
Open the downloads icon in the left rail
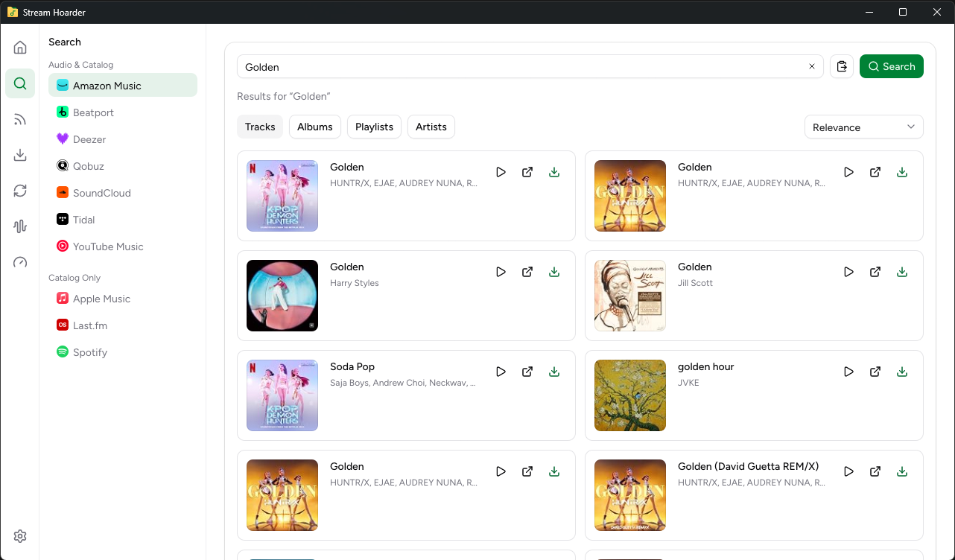click(x=20, y=155)
